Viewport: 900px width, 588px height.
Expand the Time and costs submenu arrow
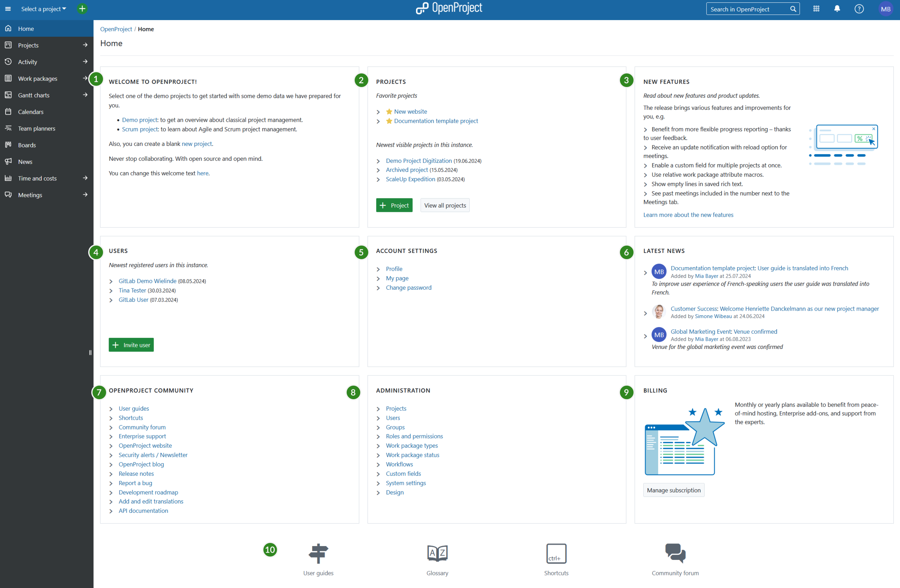85,178
